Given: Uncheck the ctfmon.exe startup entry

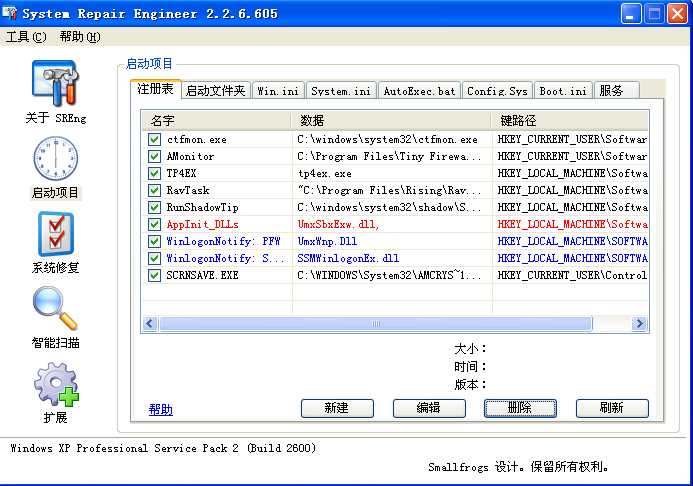Looking at the screenshot, I should tap(154, 140).
